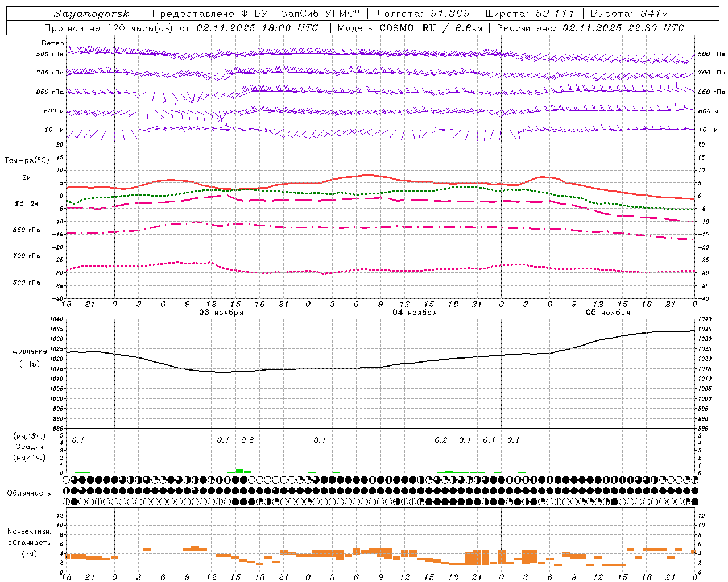Select the text Предоставлено ФГБУ "ЗапСиб УГМС"
Viewport: 728px width, 582px height.
[x=257, y=14]
